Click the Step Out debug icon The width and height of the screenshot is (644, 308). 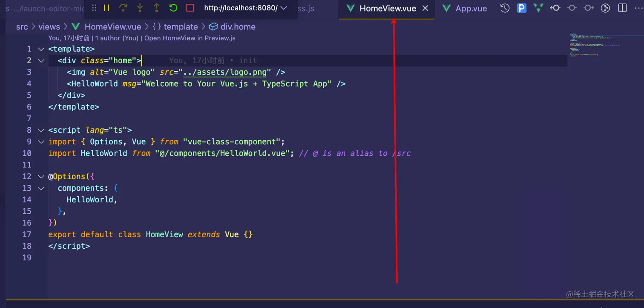coord(156,8)
